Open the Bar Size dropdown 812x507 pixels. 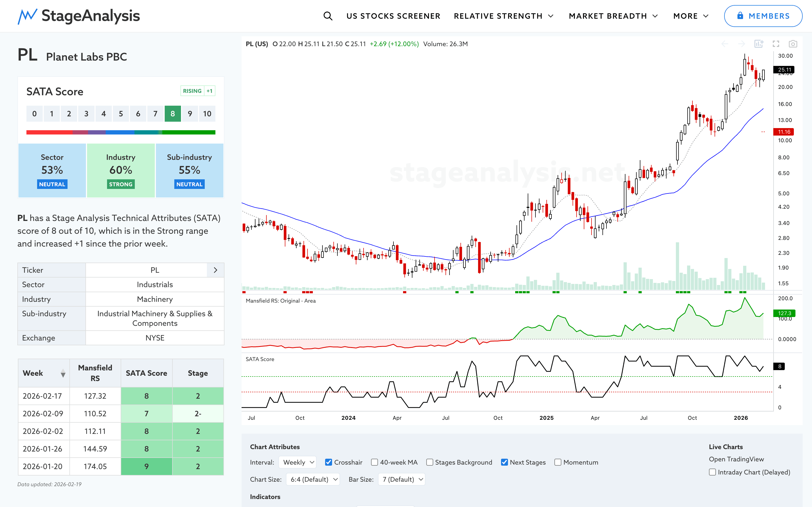401,479
